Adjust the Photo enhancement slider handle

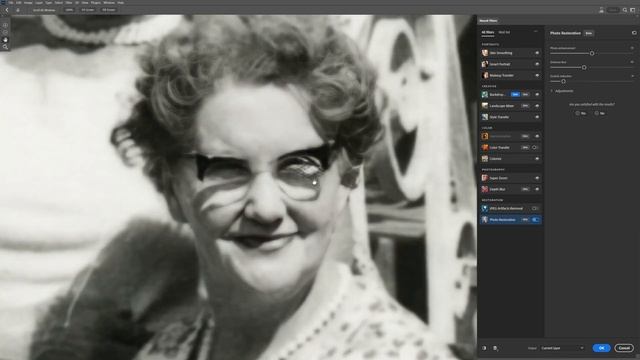592,53
